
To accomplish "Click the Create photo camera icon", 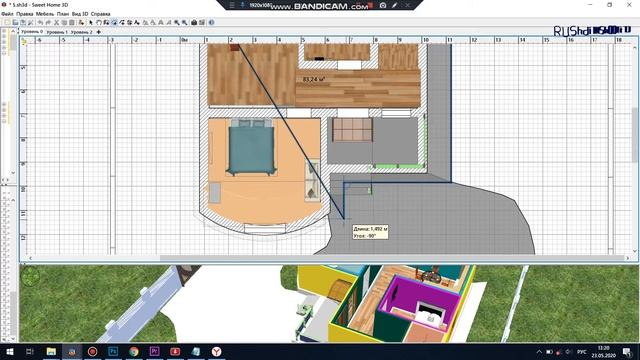I will (194, 22).
